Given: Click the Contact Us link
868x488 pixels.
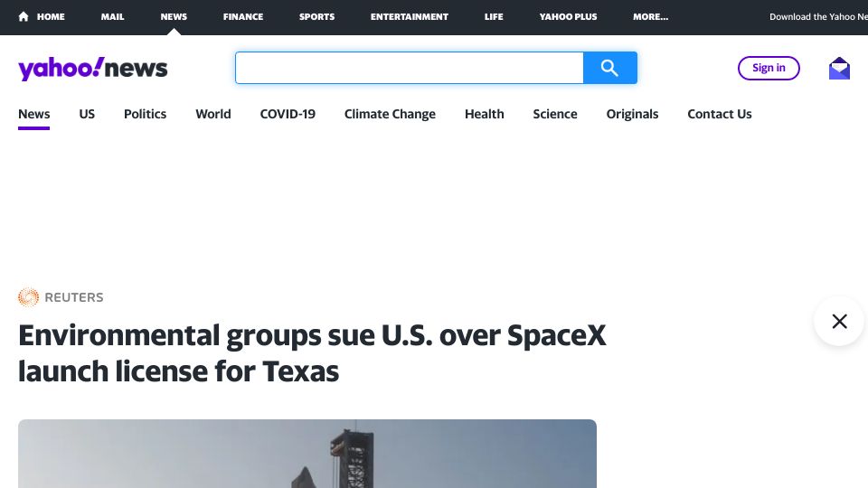Looking at the screenshot, I should tap(720, 114).
